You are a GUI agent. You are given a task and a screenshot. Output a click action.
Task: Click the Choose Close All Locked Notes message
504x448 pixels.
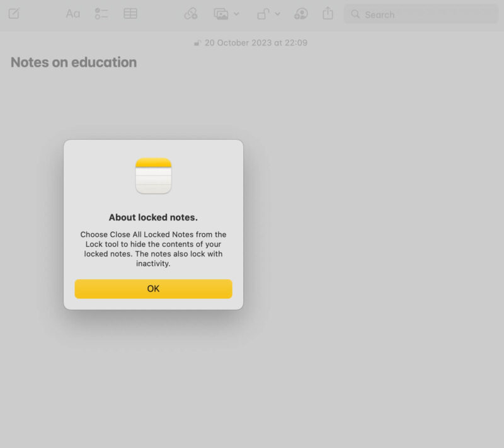153,249
